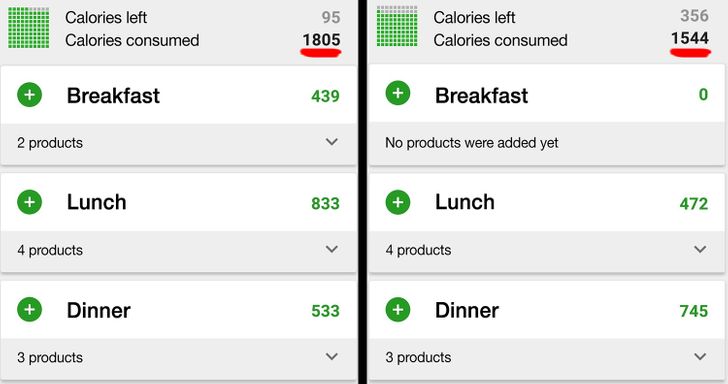Click the 1544 calories consumed value
Image resolution: width=728 pixels, height=384 pixels.
(x=690, y=38)
